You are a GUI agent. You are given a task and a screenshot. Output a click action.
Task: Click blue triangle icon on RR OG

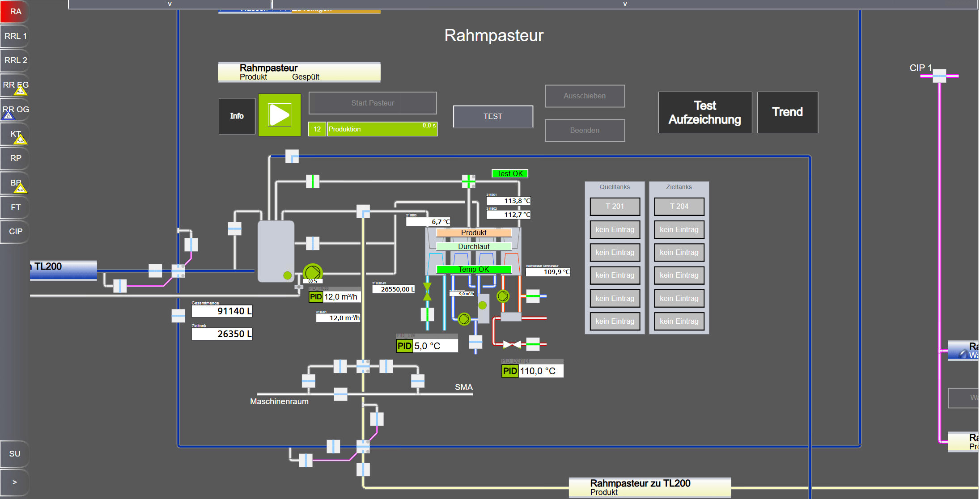(8, 115)
